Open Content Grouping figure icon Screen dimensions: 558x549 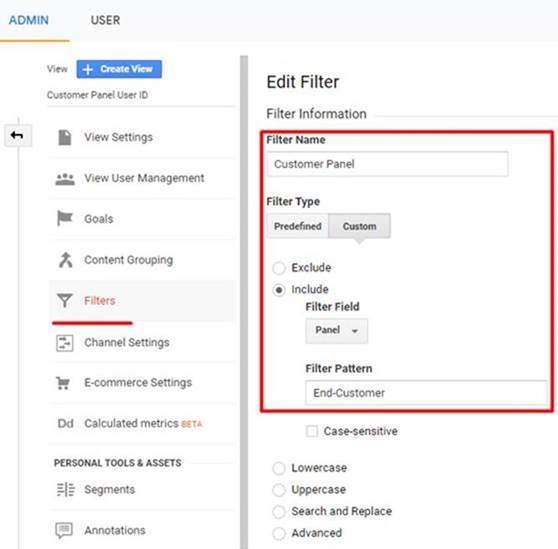[x=65, y=260]
